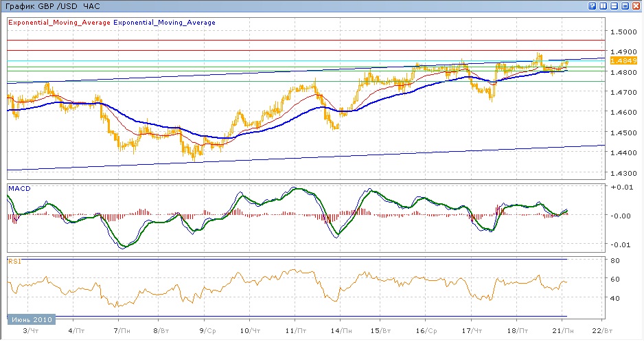The image size is (644, 342).
Task: Select the 21/Пн date on time axis
Action: click(x=562, y=330)
